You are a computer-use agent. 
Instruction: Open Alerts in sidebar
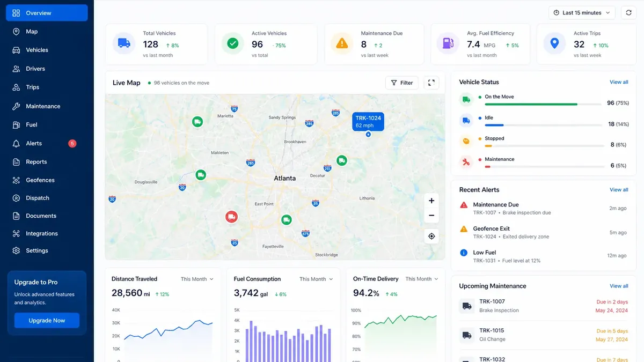(x=47, y=143)
